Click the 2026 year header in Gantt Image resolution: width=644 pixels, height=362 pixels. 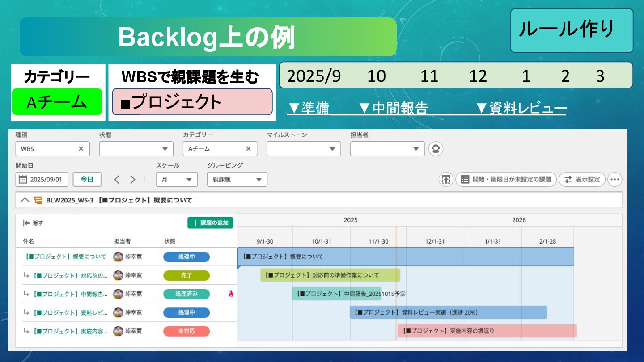519,220
